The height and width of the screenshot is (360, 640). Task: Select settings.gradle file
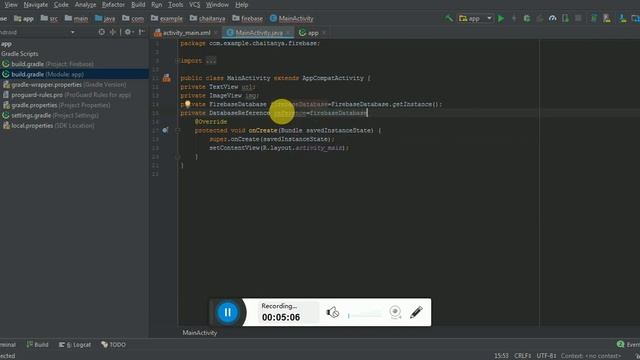51,115
